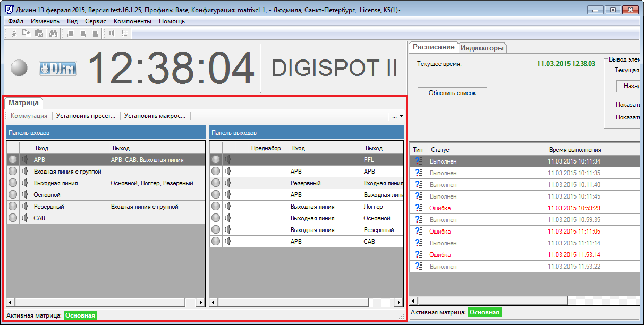
Task: Click type icon of schedule entry 10:11:45
Action: (419, 196)
